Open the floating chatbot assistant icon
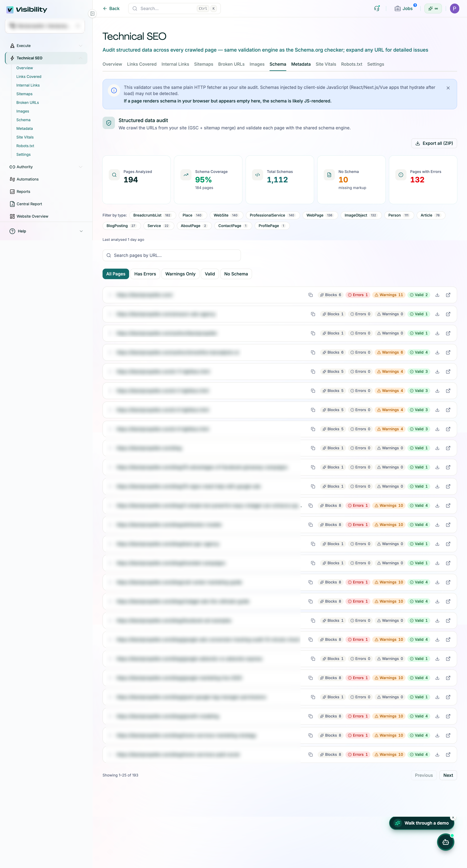Image resolution: width=467 pixels, height=868 pixels. point(445,842)
